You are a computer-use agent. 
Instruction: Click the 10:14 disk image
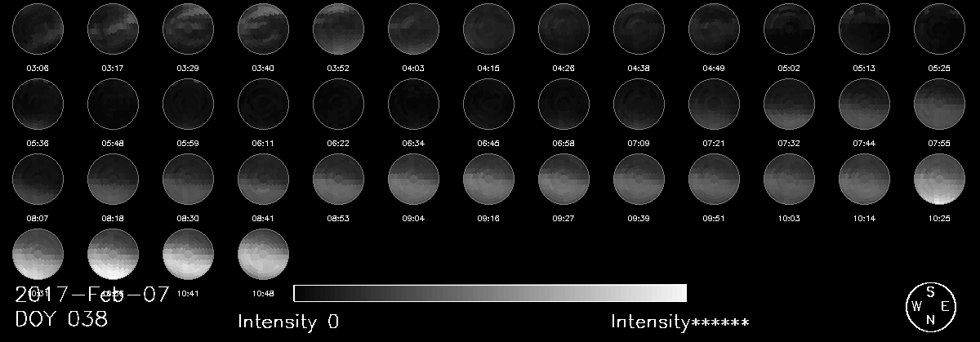(864, 179)
